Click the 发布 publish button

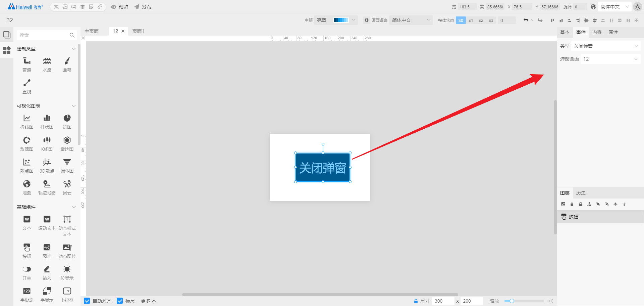click(x=143, y=7)
